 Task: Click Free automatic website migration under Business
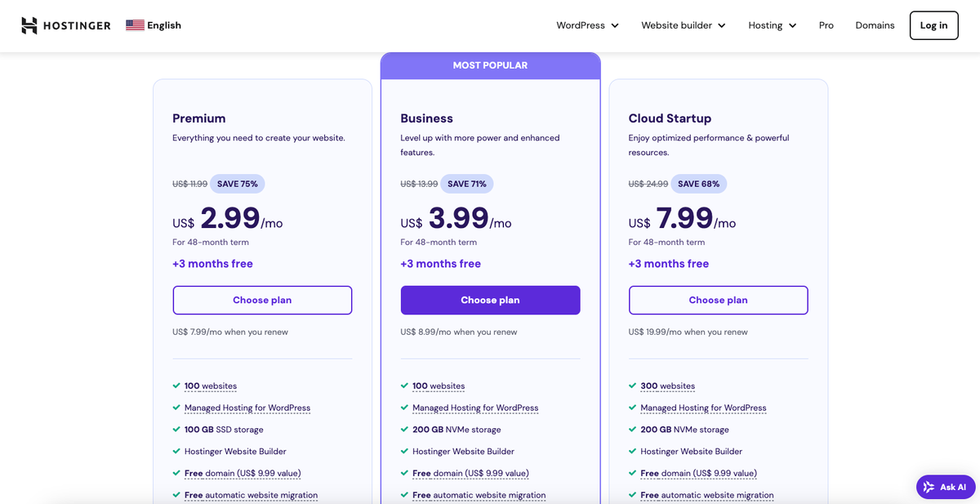[x=479, y=495]
